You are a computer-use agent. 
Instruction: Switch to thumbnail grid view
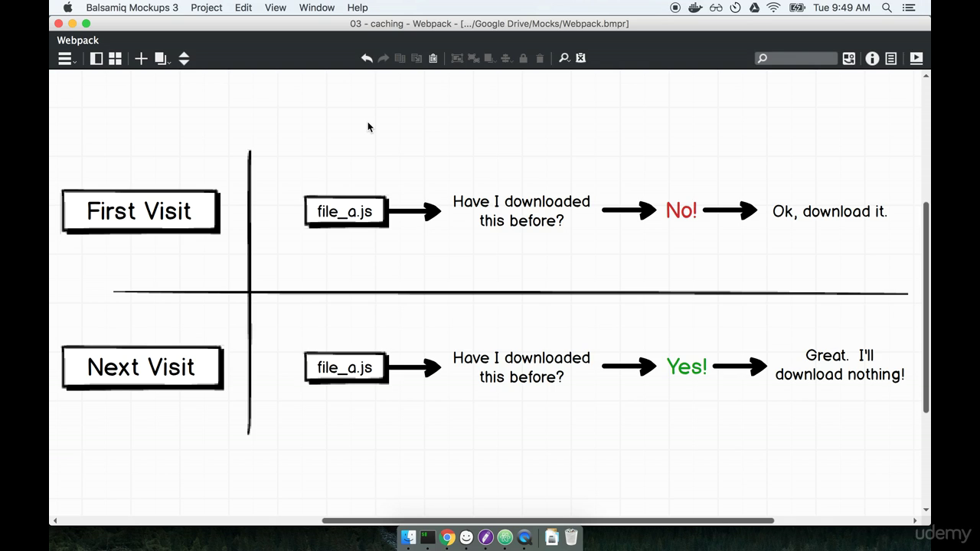(x=115, y=58)
